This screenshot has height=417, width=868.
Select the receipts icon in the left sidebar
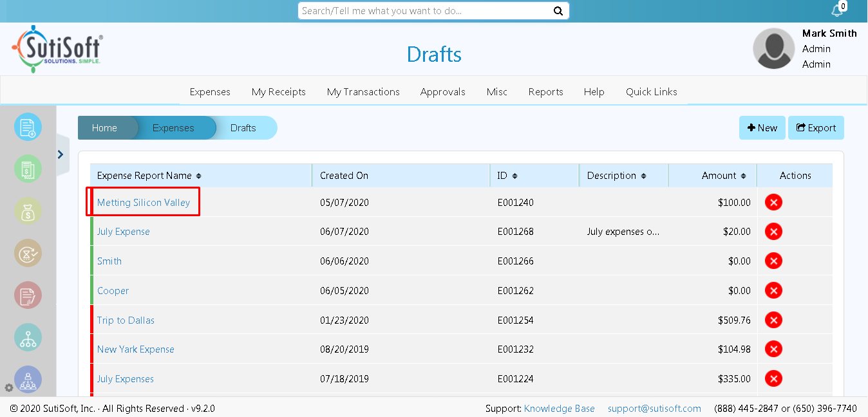pos(28,169)
